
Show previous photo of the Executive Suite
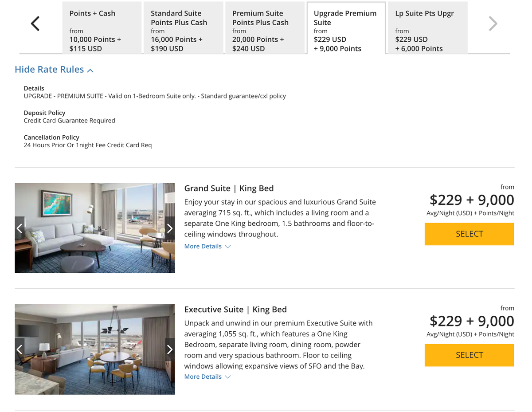point(20,349)
